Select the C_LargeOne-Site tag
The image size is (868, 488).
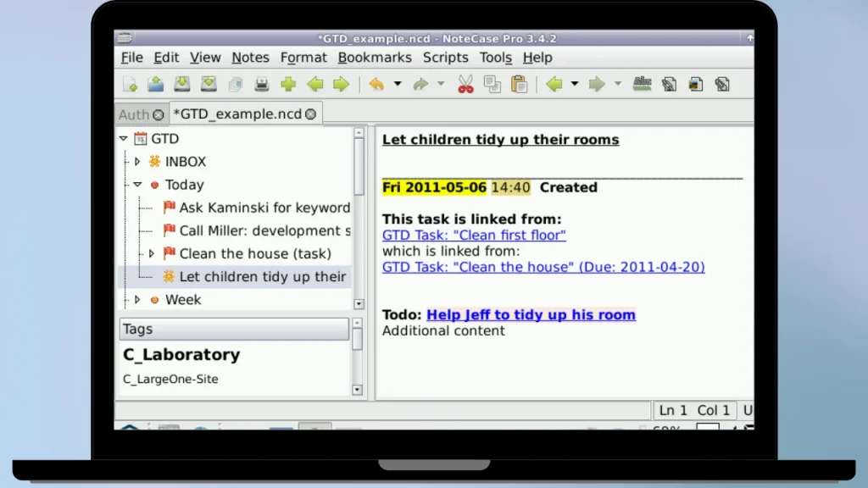(170, 379)
